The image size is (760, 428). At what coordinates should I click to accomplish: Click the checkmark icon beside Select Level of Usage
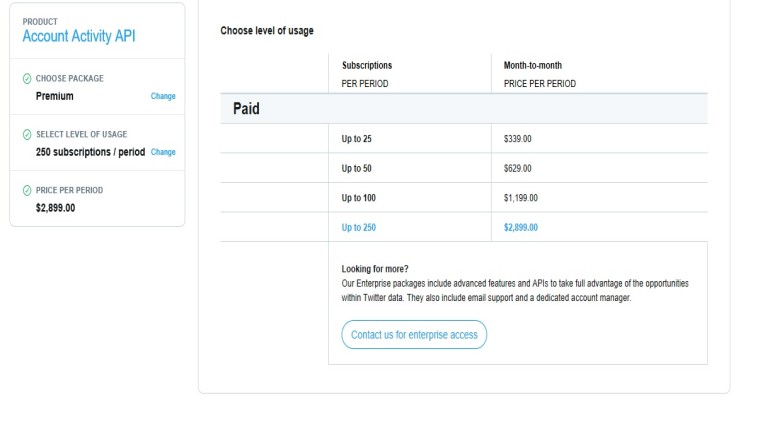coord(27,134)
